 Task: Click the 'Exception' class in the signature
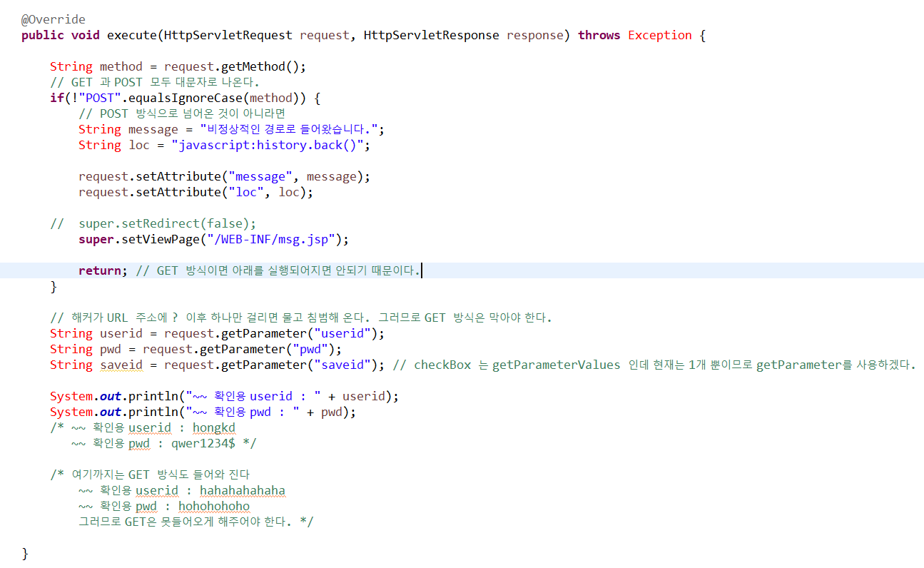tap(660, 35)
